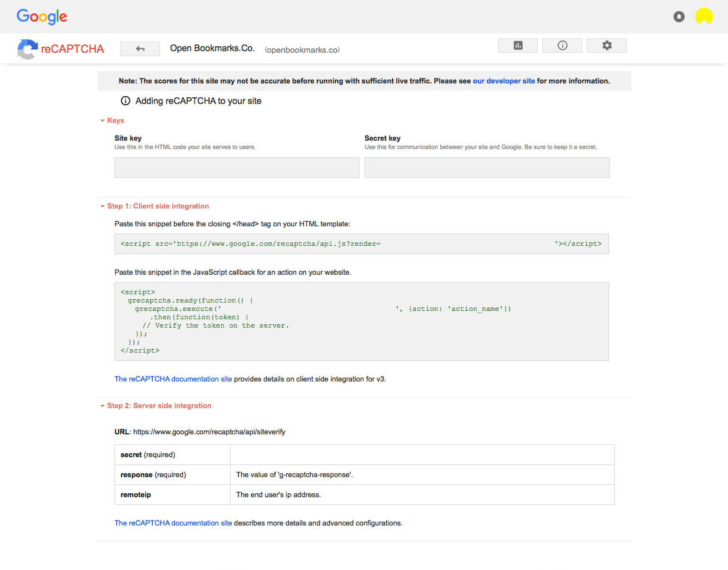Collapse Step 1: Client side integration
Image resolution: width=728 pixels, height=570 pixels.
tap(154, 206)
